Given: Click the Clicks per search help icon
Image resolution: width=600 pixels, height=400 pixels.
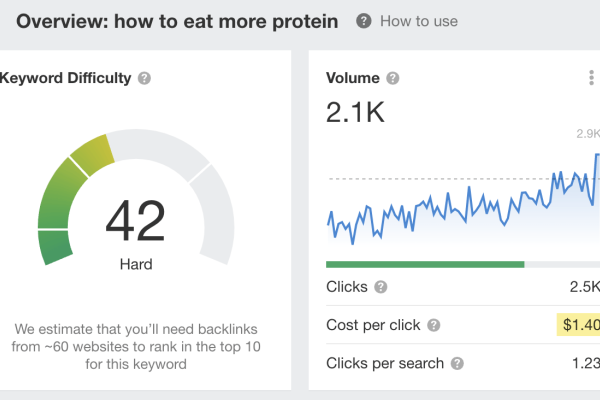Looking at the screenshot, I should pos(457,364).
